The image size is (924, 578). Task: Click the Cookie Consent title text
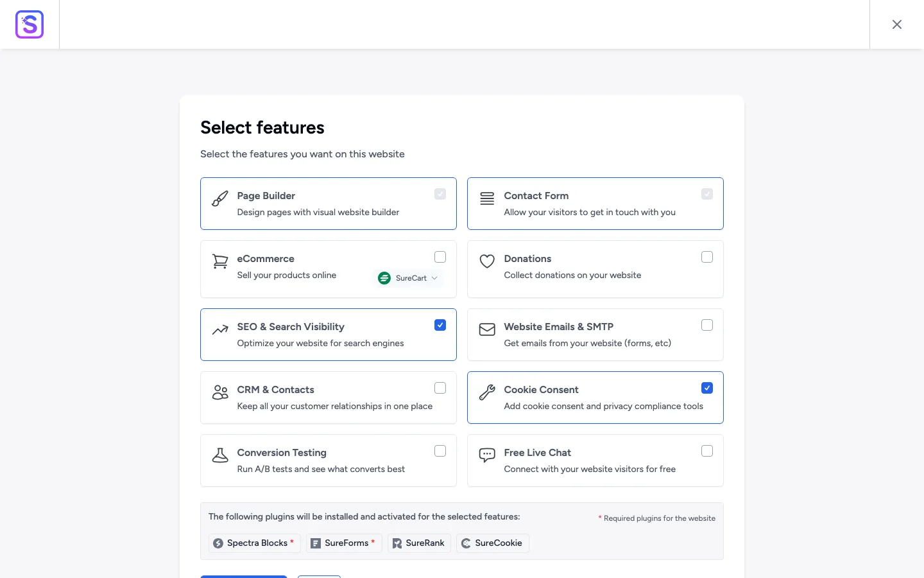[542, 390]
